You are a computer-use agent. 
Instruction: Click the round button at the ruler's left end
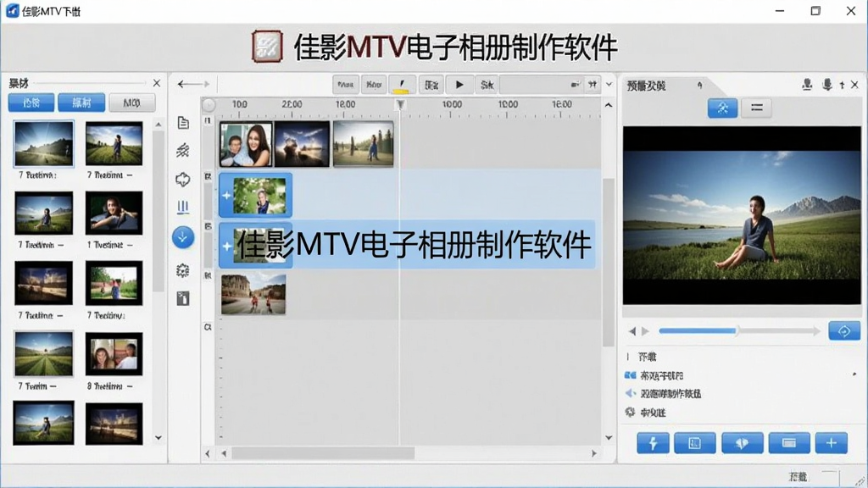(x=209, y=104)
